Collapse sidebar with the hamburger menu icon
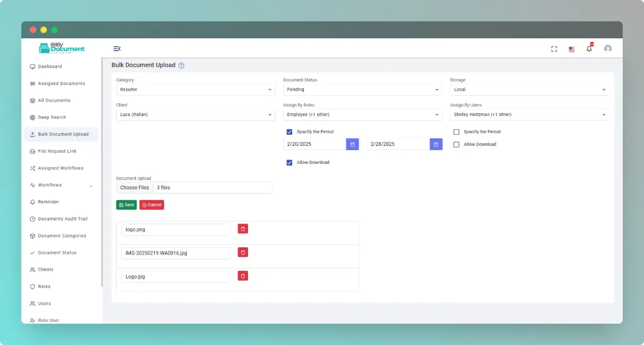Image resolution: width=644 pixels, height=345 pixels. click(x=117, y=48)
